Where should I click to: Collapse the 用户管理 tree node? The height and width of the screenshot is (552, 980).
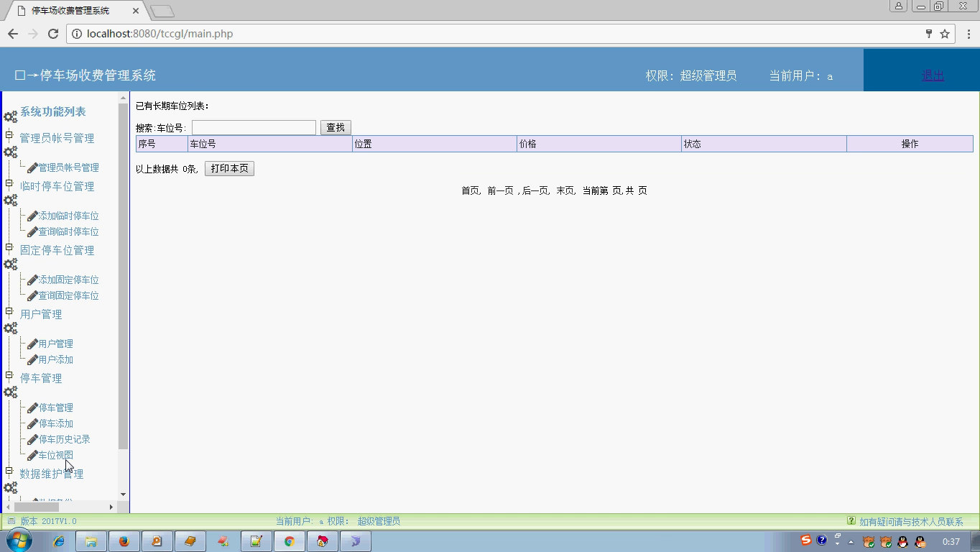coord(9,310)
